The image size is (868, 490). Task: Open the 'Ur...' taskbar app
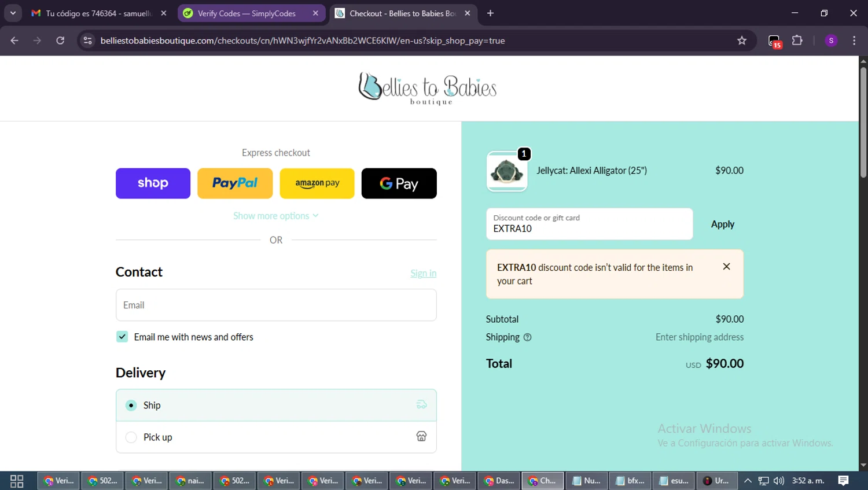(717, 481)
